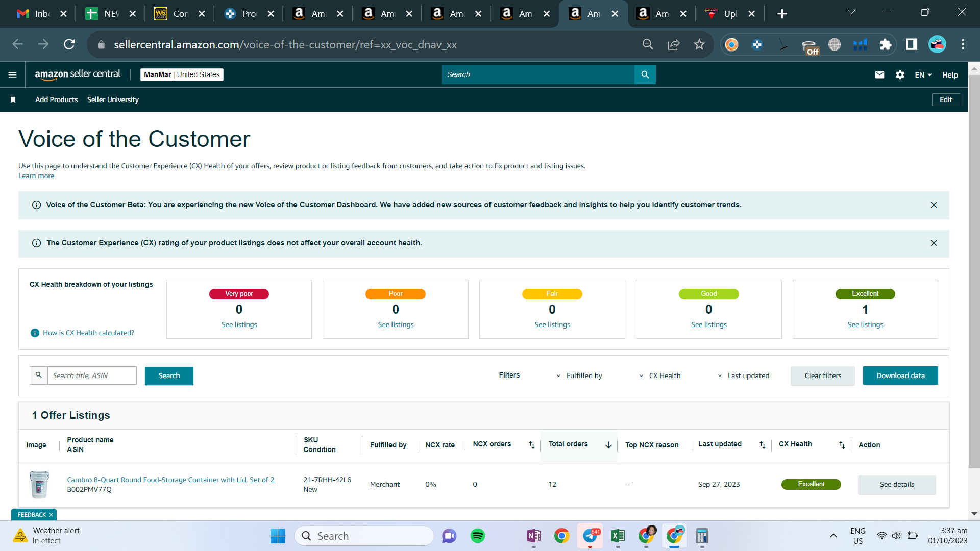Sort by NCX orders column arrows
Screen dimensions: 980x551
pos(531,445)
